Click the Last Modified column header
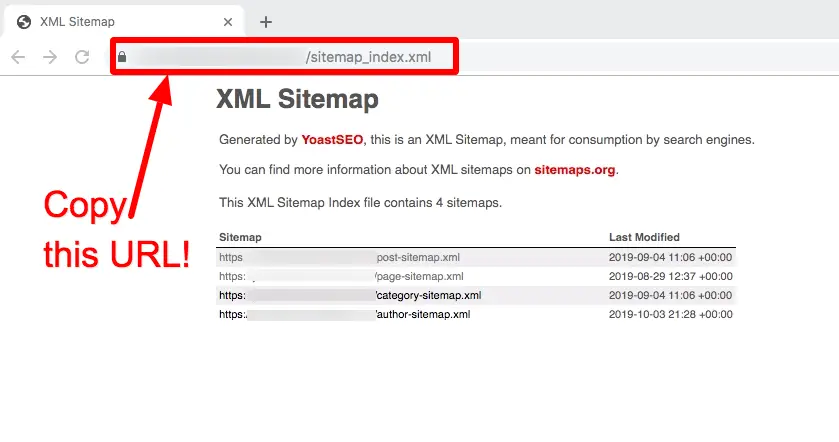Image resolution: width=839 pixels, height=442 pixels. tap(644, 237)
